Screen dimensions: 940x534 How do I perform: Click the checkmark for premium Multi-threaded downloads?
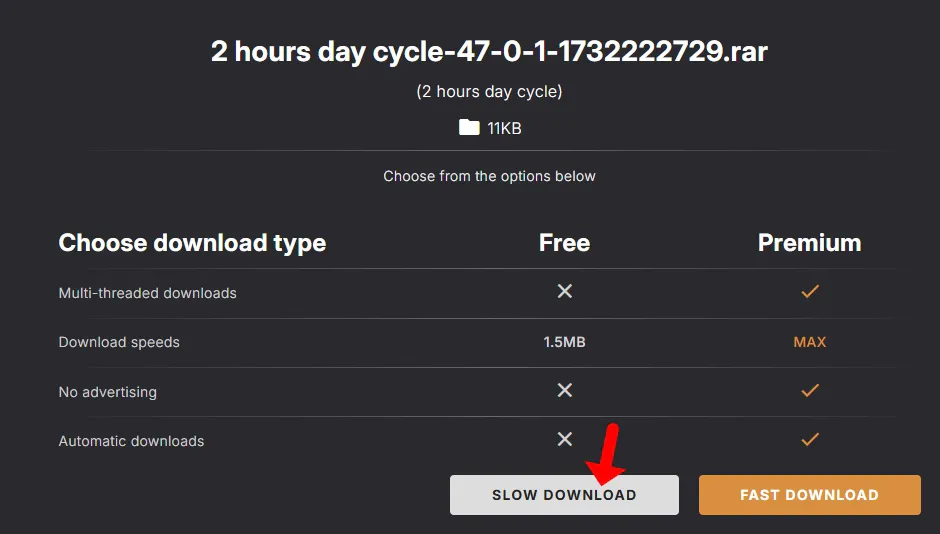[810, 291]
